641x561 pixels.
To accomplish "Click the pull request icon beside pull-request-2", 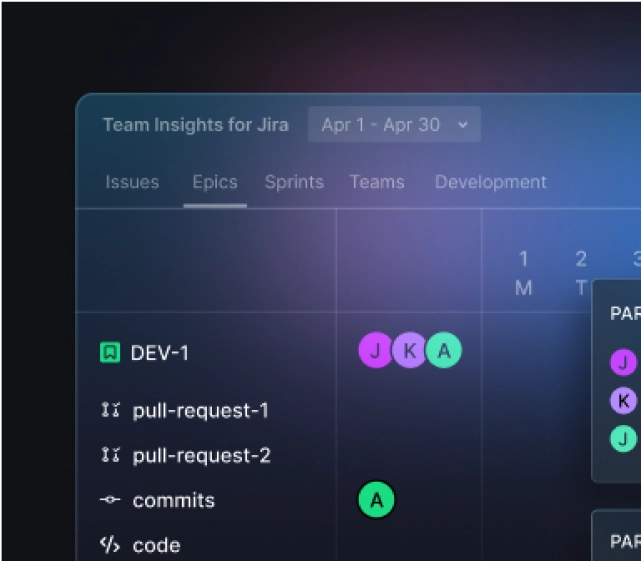I will point(110,455).
